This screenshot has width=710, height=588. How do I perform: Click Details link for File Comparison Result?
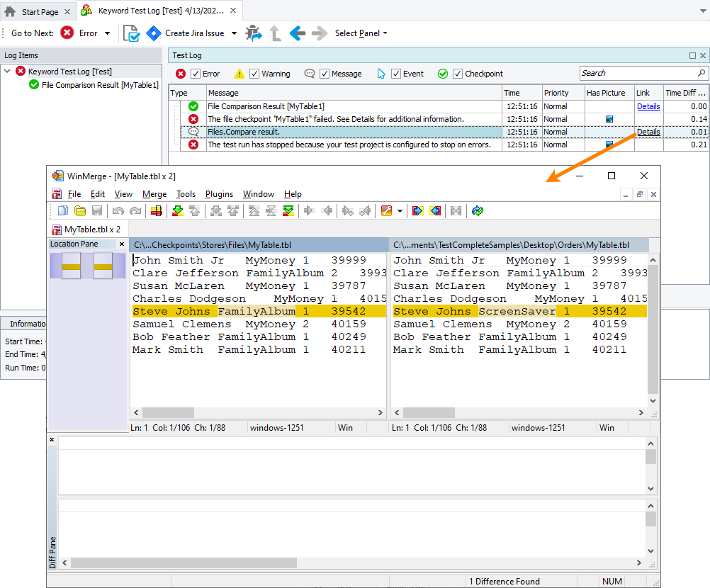click(648, 106)
